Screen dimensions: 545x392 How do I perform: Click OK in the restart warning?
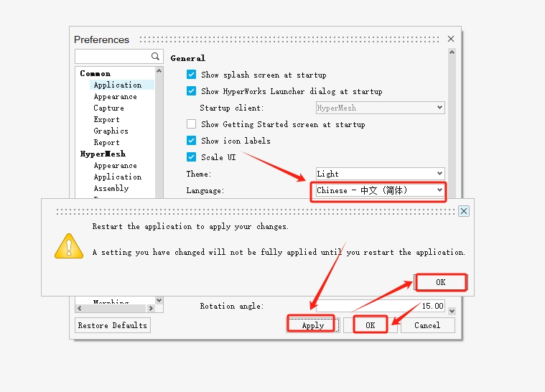click(441, 282)
